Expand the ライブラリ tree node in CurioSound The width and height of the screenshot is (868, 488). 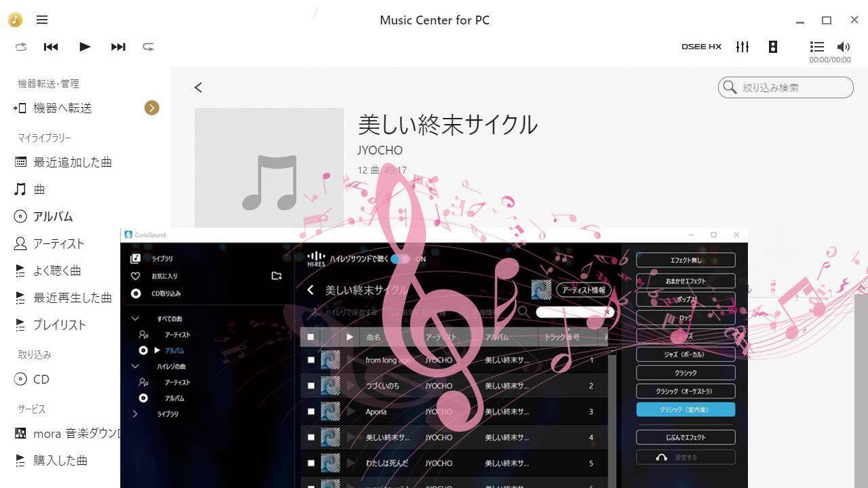[135, 413]
